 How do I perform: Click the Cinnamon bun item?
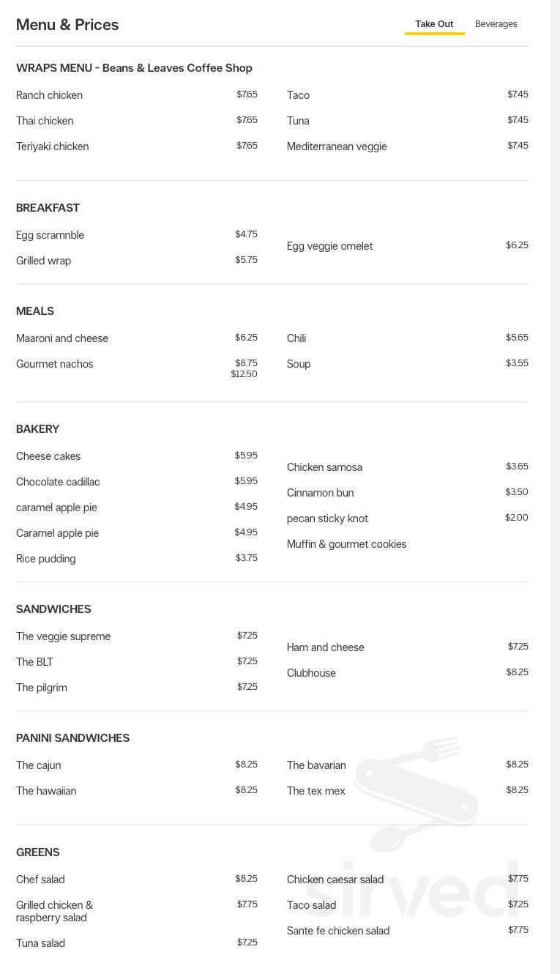[x=320, y=493]
